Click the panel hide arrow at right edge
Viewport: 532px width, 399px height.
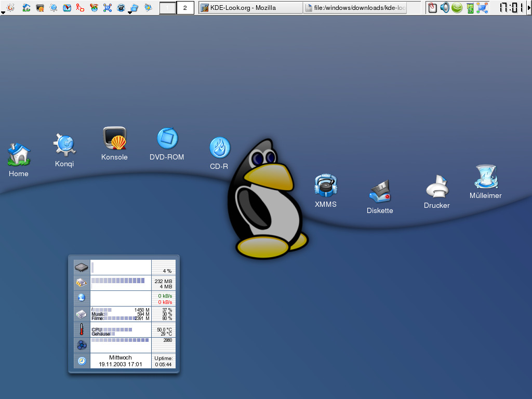point(529,7)
